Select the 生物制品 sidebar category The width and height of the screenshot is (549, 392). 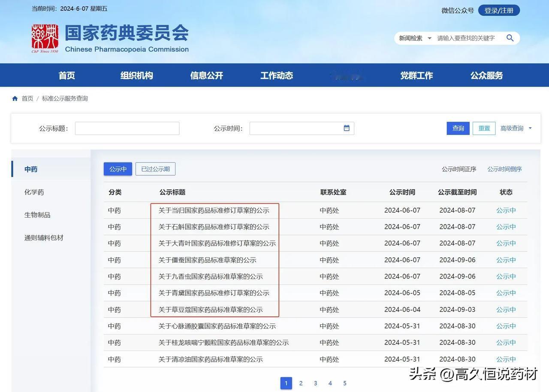[x=37, y=215]
